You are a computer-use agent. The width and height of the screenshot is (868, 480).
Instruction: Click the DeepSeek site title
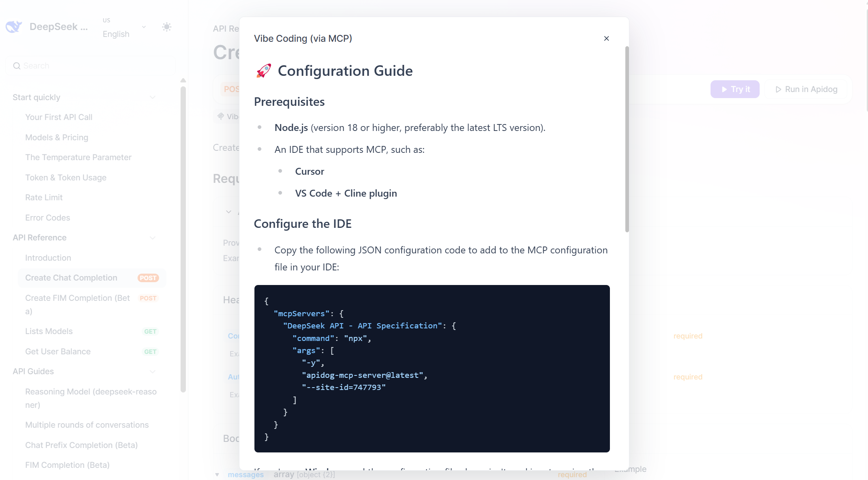click(58, 27)
